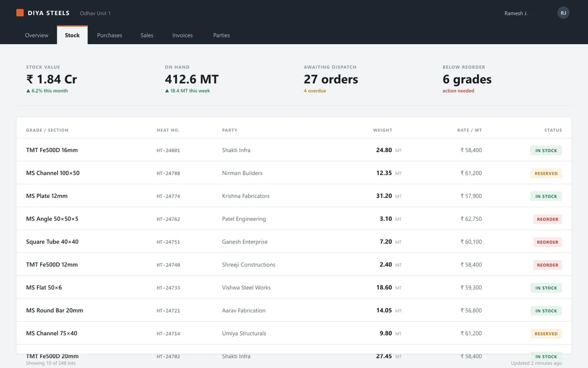This screenshot has width=588, height=368.
Task: Select the MS Angle 50×50×5 row
Action: coord(294,219)
